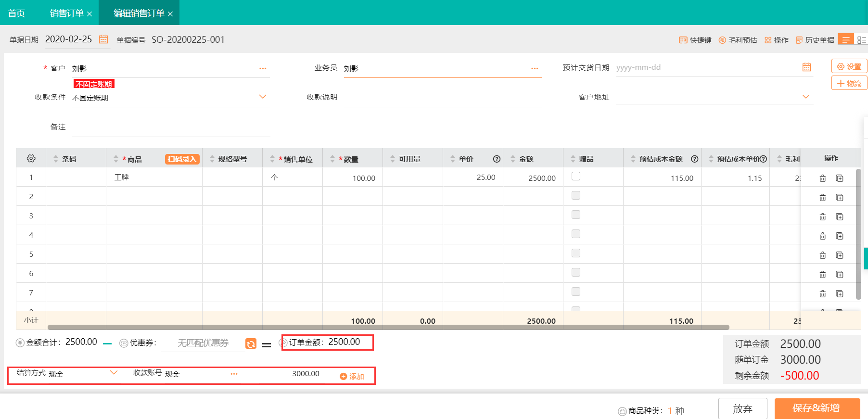The width and height of the screenshot is (868, 419).
Task: Open the expected delivery date calendar
Action: 806,67
